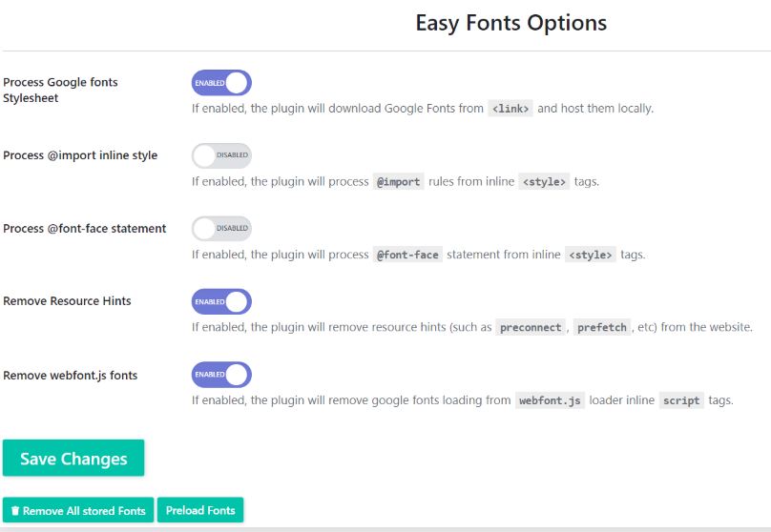Click Remove All stored Fonts button
The width and height of the screenshot is (771, 532).
(78, 510)
